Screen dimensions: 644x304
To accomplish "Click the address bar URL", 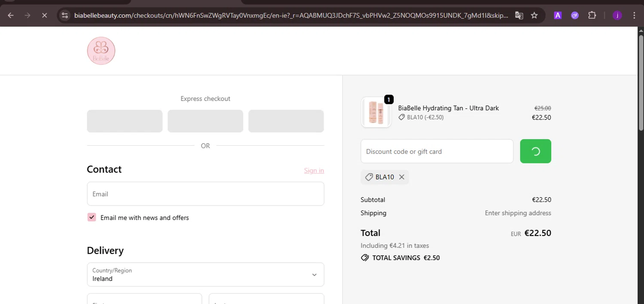I will tap(291, 15).
